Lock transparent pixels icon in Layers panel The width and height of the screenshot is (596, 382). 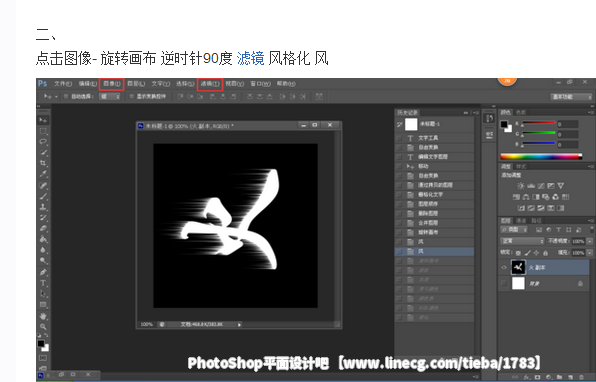pos(518,253)
